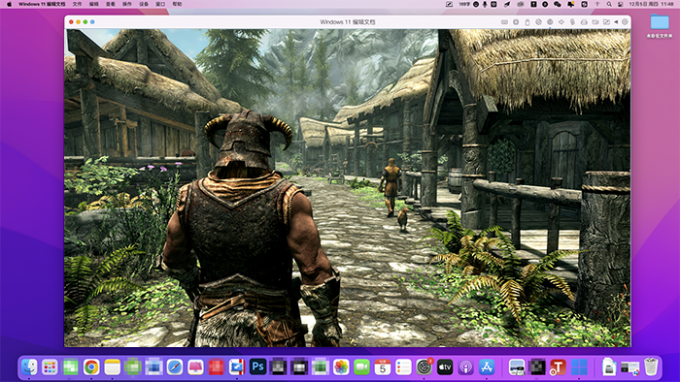Click the microphone icon in Parallels toolbar
Viewport: 680px width, 382px height.
pos(572,22)
